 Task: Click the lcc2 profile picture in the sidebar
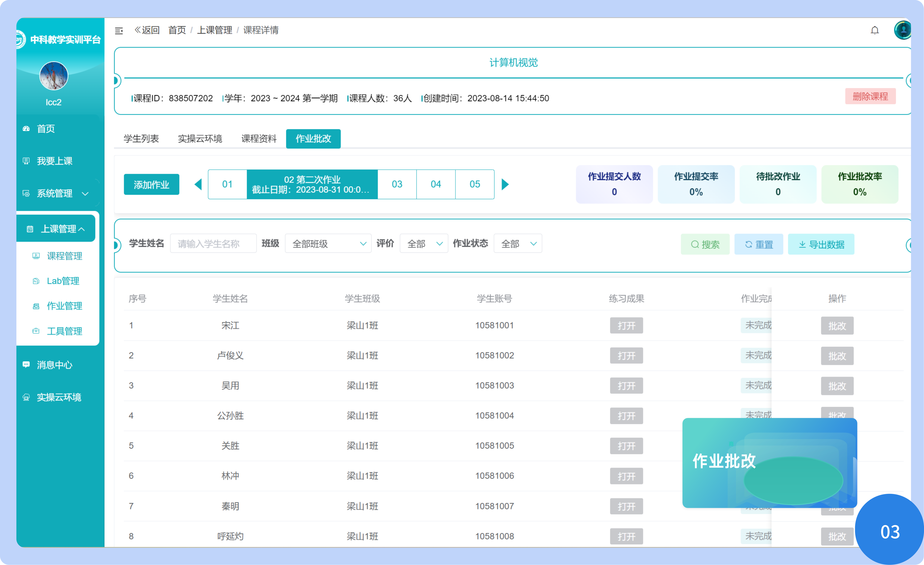(x=54, y=76)
